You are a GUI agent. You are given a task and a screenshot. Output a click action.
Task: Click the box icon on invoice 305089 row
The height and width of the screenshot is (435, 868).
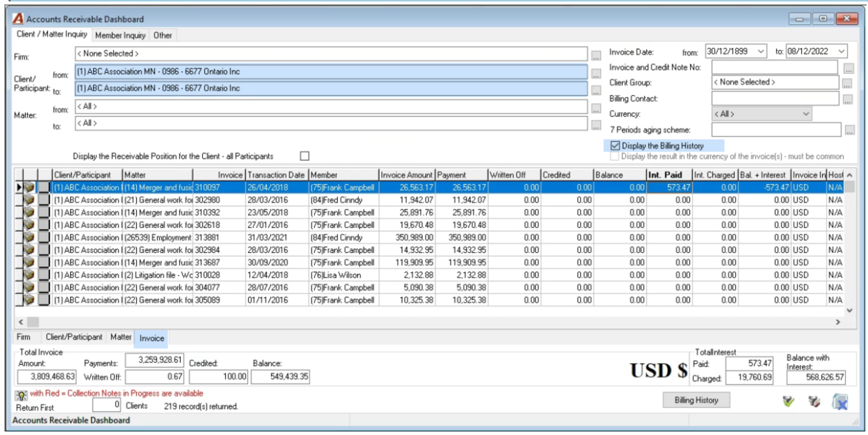[x=29, y=300]
